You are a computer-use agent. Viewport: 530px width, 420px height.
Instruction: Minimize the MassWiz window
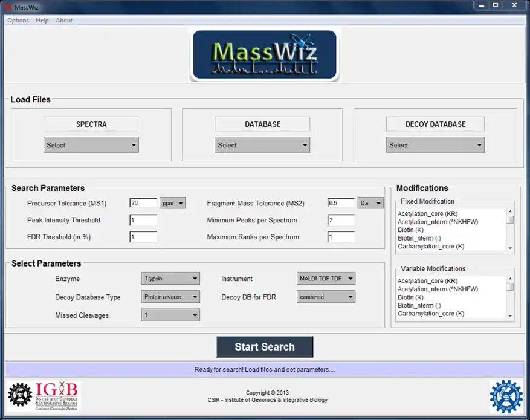pos(482,5)
